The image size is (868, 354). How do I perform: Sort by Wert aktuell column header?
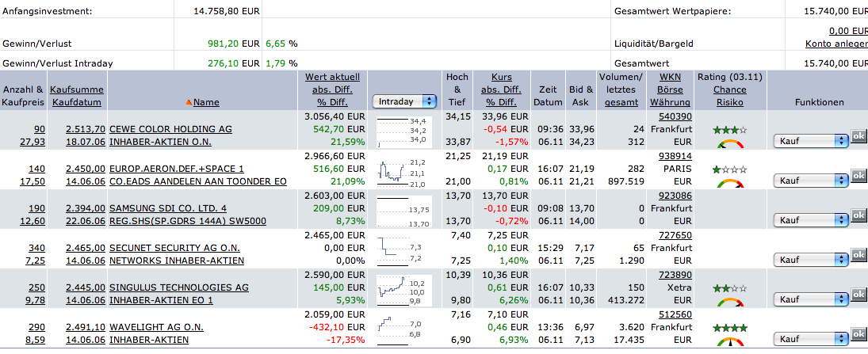coord(332,78)
